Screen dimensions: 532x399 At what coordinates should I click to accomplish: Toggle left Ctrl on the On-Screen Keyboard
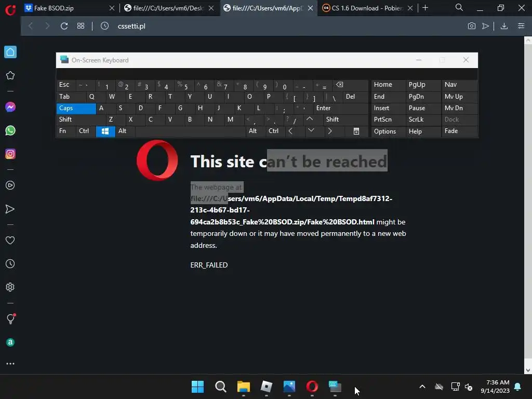[x=86, y=131]
